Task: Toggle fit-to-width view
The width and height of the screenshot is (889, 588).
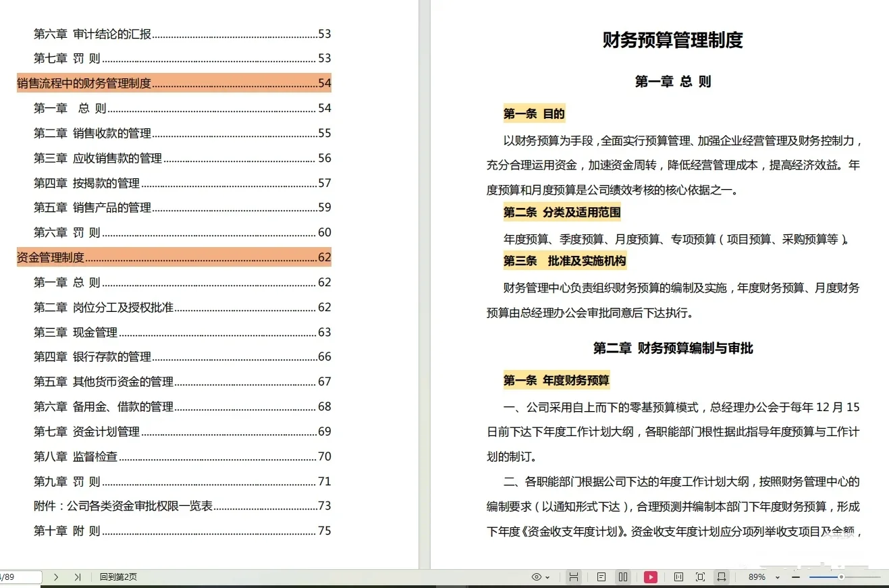Action: pos(722,577)
